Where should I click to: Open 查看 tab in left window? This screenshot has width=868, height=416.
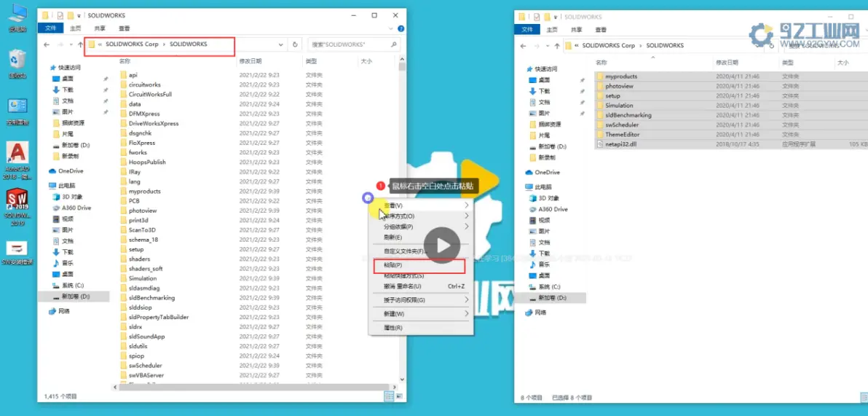pyautogui.click(x=125, y=28)
